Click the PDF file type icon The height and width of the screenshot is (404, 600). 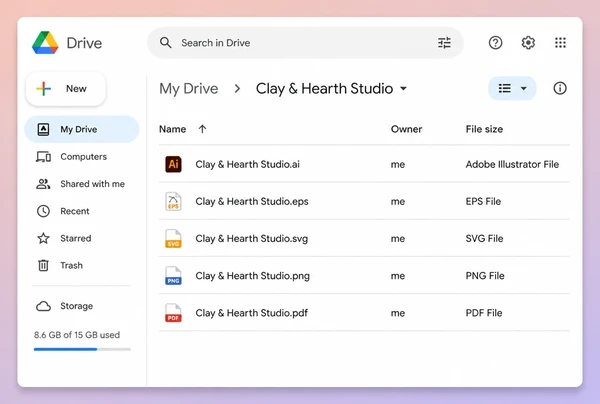[x=173, y=313]
